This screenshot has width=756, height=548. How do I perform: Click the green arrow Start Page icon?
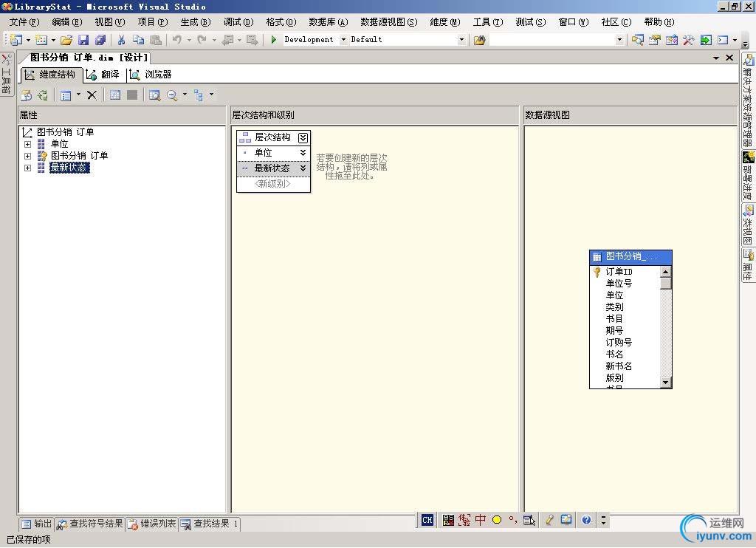pyautogui.click(x=706, y=40)
